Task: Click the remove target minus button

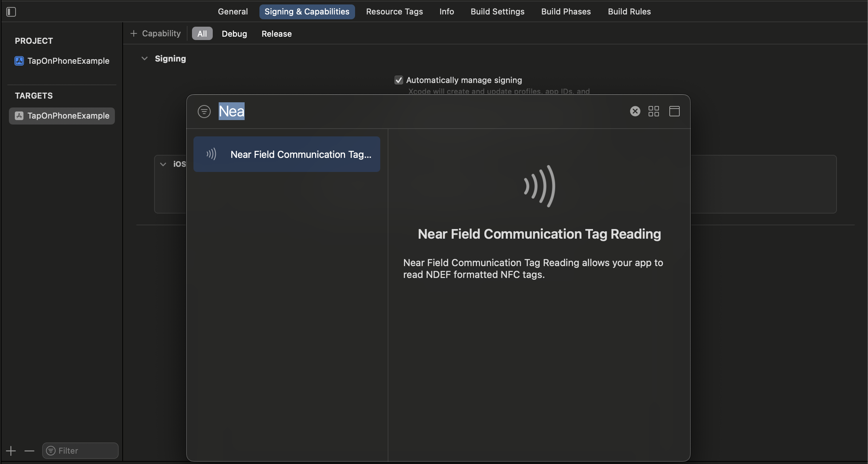Action: click(29, 451)
